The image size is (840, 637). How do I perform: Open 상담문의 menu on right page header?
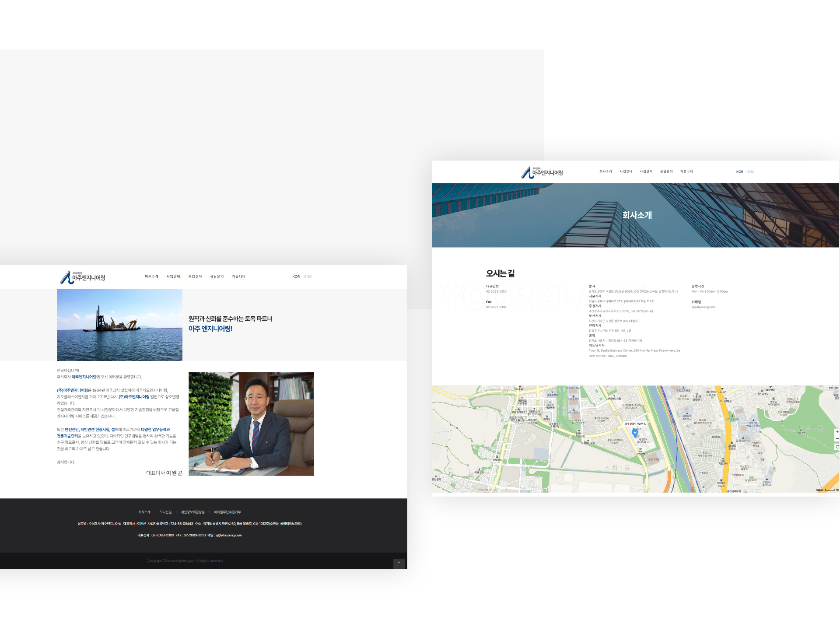click(x=666, y=171)
